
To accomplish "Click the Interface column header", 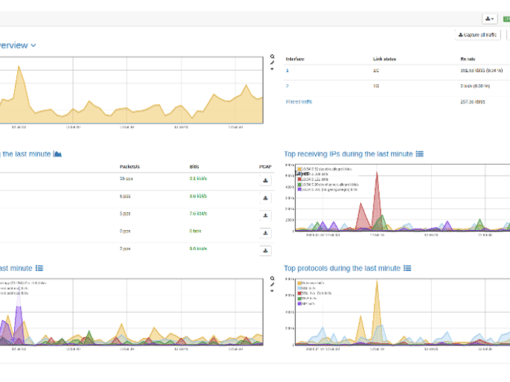I will 295,59.
